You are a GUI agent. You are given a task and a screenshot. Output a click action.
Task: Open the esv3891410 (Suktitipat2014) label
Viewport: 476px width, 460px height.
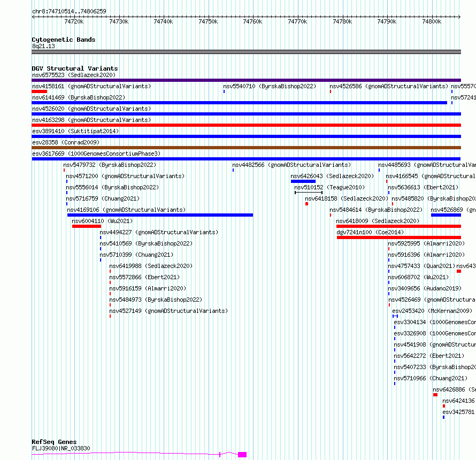75,131
